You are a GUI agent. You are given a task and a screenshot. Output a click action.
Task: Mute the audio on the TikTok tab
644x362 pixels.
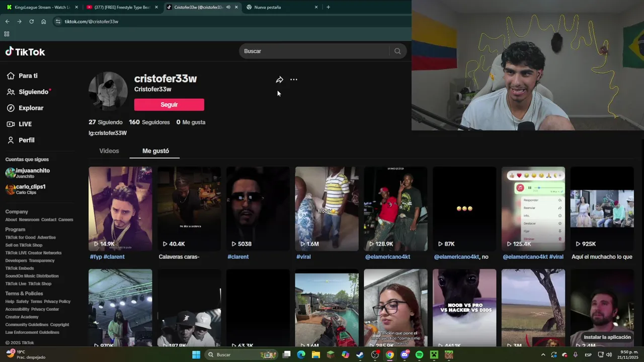(x=228, y=7)
